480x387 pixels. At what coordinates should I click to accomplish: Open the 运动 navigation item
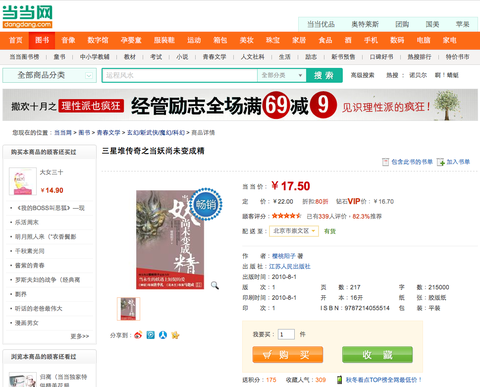tap(194, 40)
